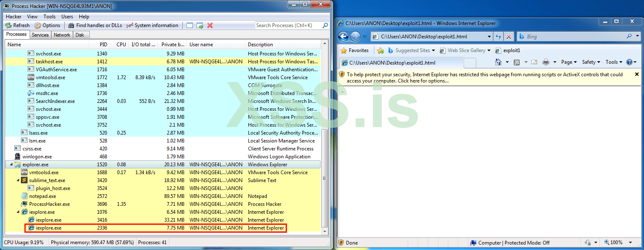
Task: Click the magnifier icon in Search Processes box
Action: (325, 25)
